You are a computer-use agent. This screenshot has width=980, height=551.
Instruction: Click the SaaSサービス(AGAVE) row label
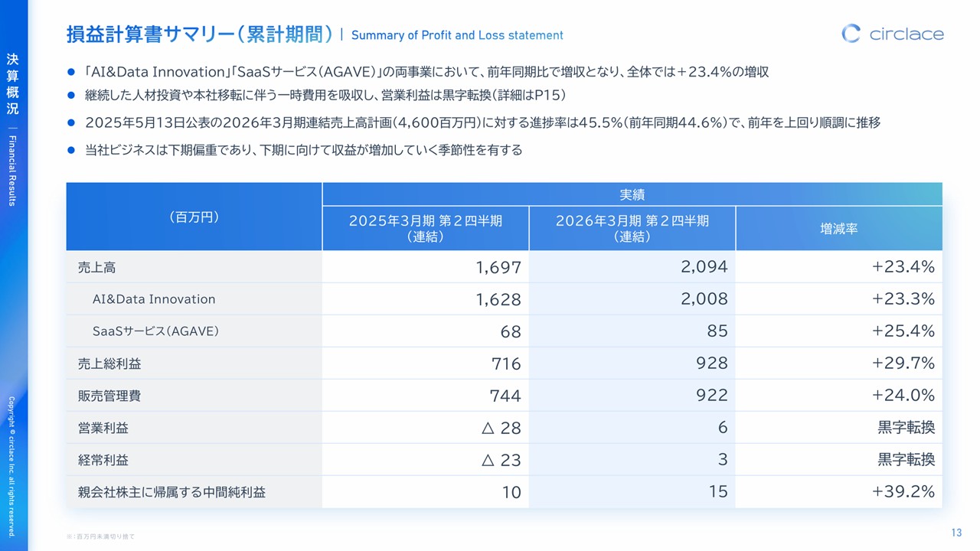click(156, 331)
